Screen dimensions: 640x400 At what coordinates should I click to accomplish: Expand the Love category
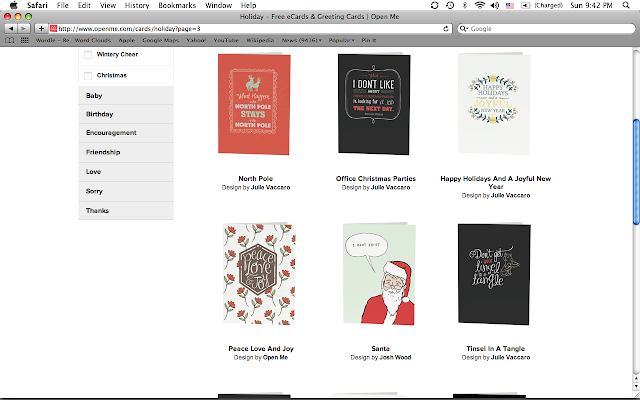(x=126, y=172)
